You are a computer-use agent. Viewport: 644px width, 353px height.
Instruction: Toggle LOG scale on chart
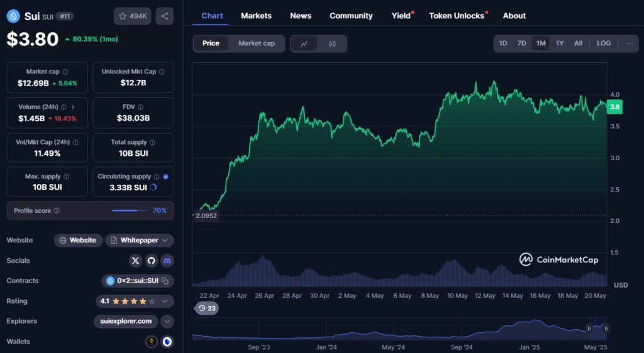coord(604,43)
